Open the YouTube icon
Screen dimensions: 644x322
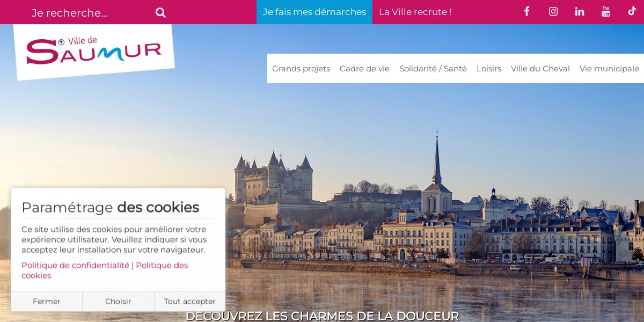(x=606, y=11)
